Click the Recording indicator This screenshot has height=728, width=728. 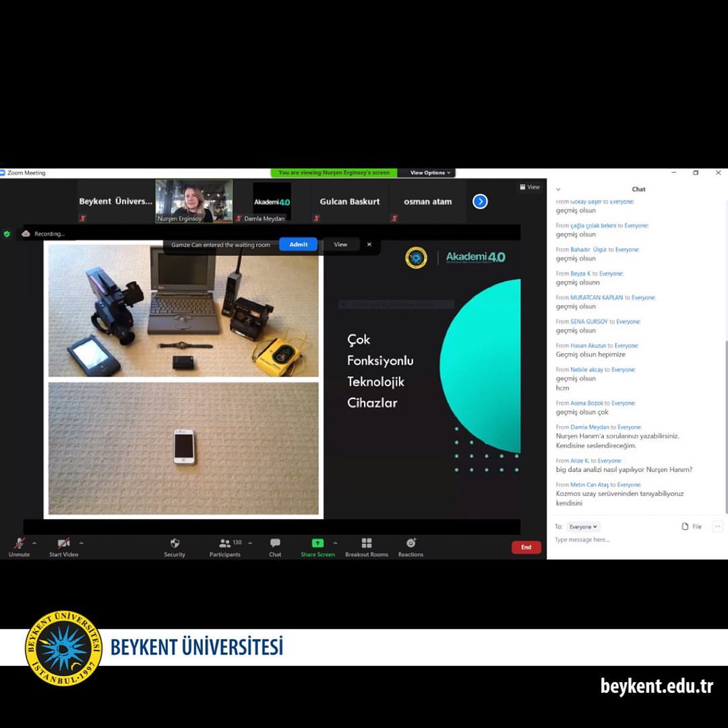(x=43, y=234)
